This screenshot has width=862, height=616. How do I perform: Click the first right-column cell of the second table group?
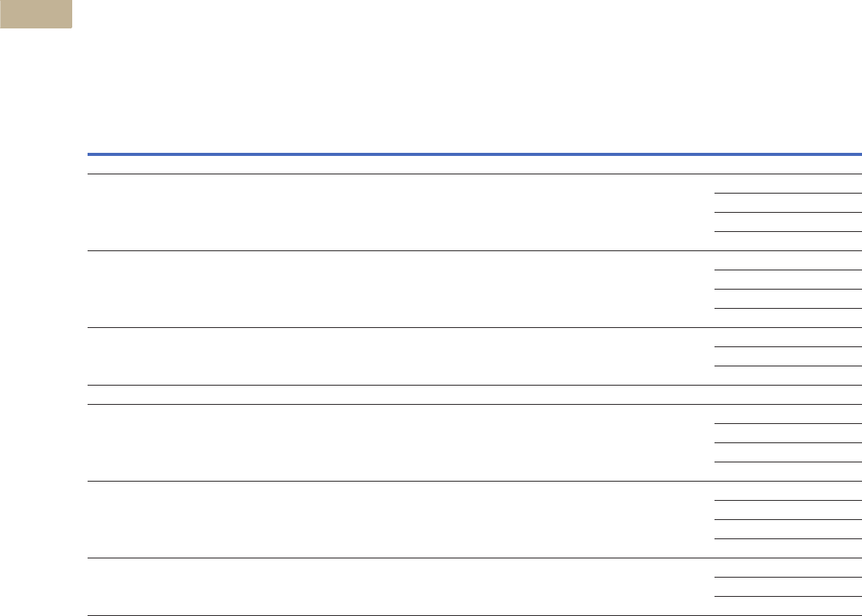[x=787, y=260]
